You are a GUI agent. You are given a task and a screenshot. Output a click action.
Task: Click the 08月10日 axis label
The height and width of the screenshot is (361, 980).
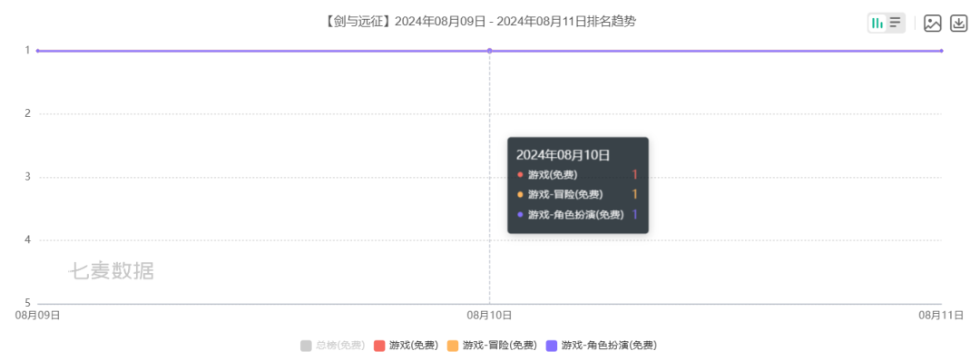tap(489, 316)
